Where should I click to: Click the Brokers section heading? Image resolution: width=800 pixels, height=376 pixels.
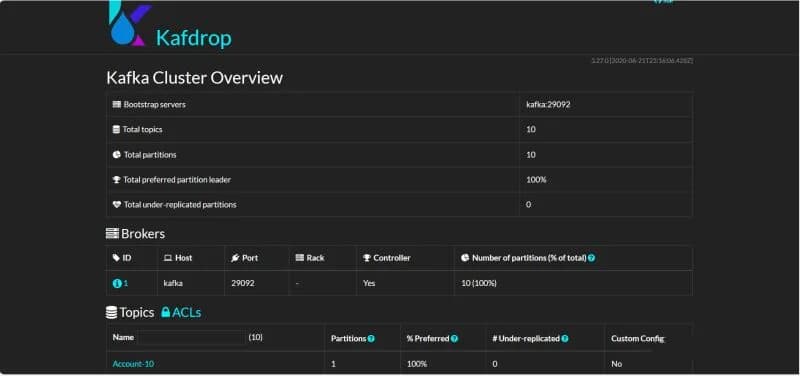point(143,234)
